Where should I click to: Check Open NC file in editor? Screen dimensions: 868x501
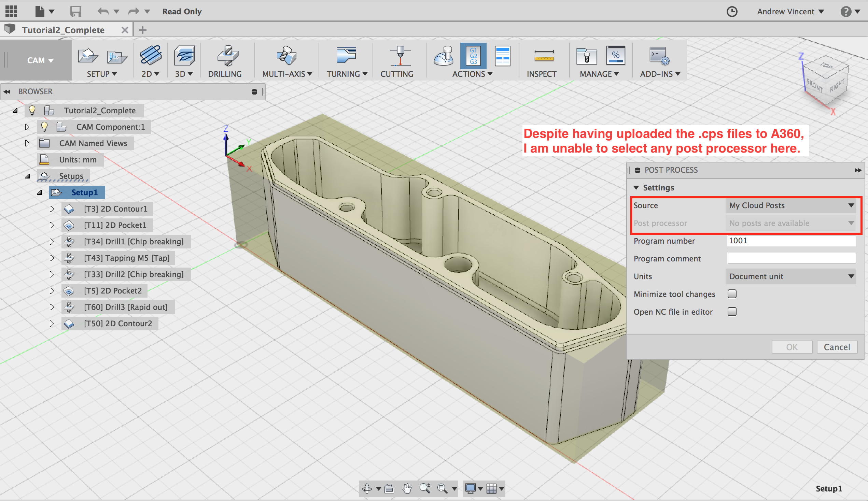732,311
